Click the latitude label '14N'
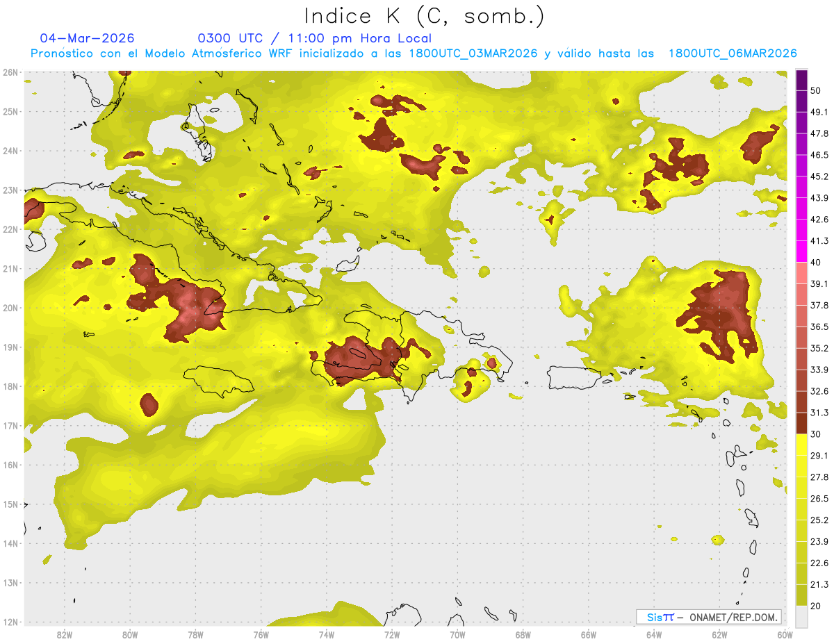 point(10,543)
